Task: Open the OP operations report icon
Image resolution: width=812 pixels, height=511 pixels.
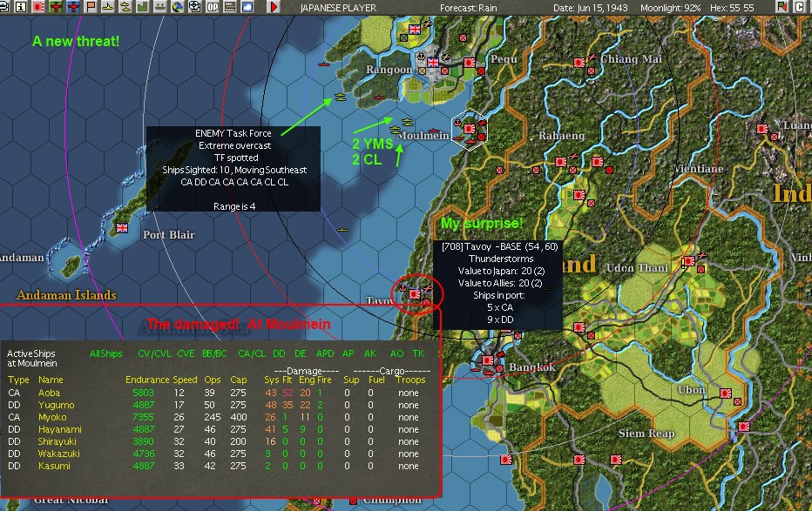Action: 213,7
